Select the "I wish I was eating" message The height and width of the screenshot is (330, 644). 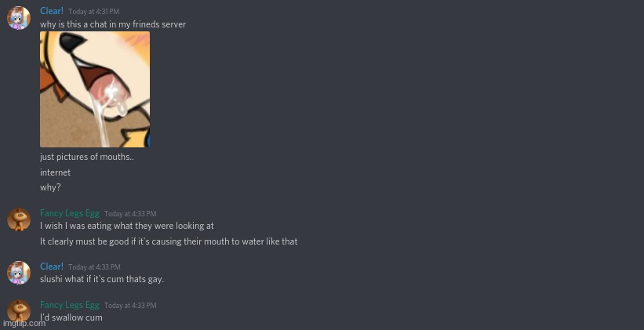click(x=127, y=226)
